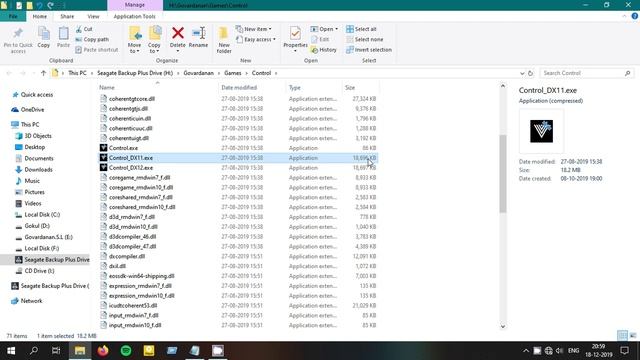Click the Cut scissors icon
This screenshot has width=640, height=360.
point(79,29)
